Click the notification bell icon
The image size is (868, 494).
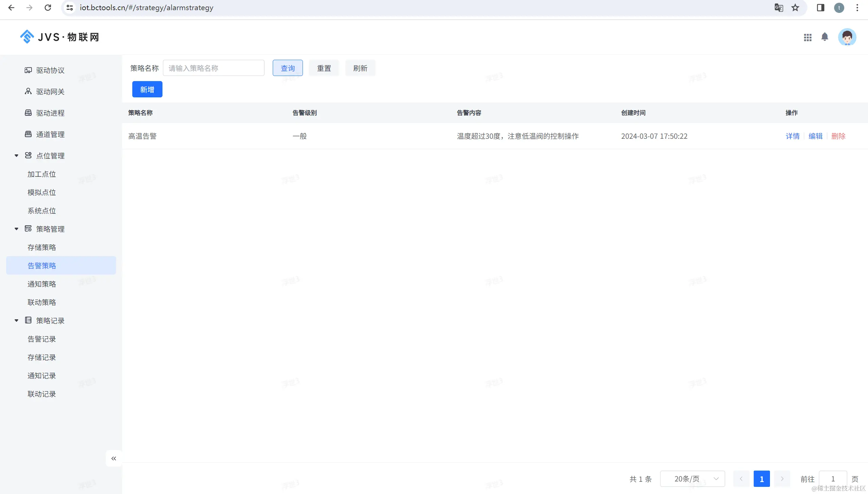click(825, 37)
